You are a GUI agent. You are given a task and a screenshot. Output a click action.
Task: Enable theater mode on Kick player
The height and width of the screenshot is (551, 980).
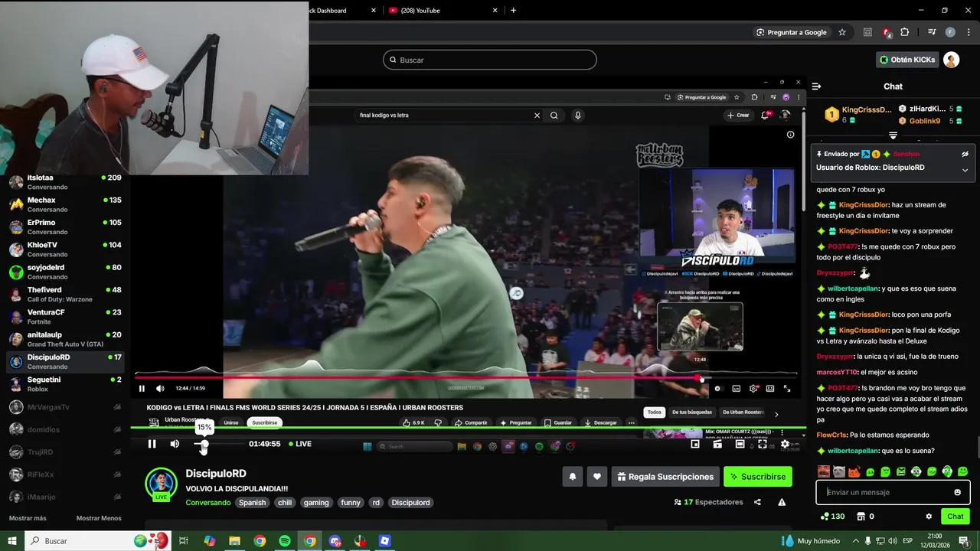coord(740,444)
